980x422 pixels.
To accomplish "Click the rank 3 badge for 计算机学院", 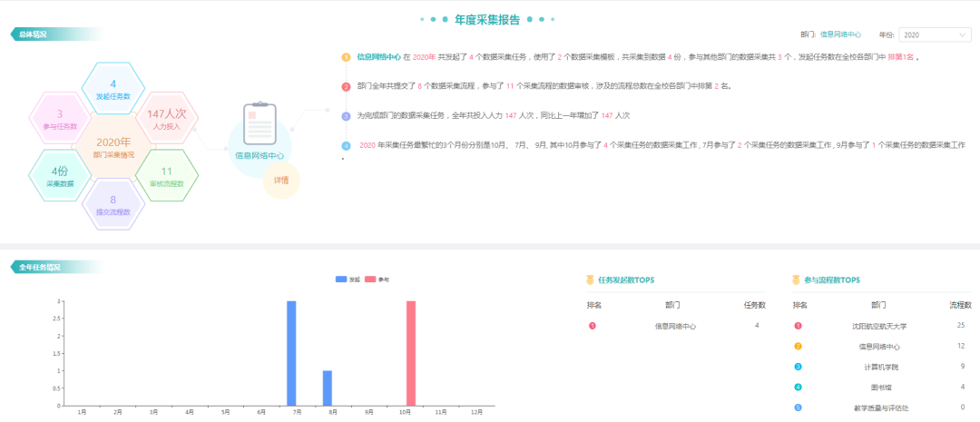I will (799, 367).
